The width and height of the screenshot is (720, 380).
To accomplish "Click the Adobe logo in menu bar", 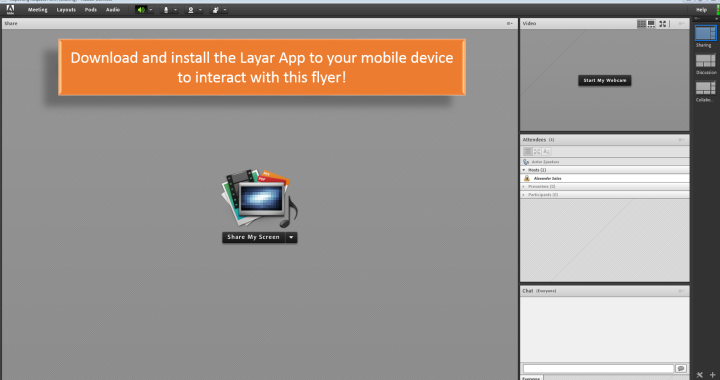I will (x=10, y=10).
